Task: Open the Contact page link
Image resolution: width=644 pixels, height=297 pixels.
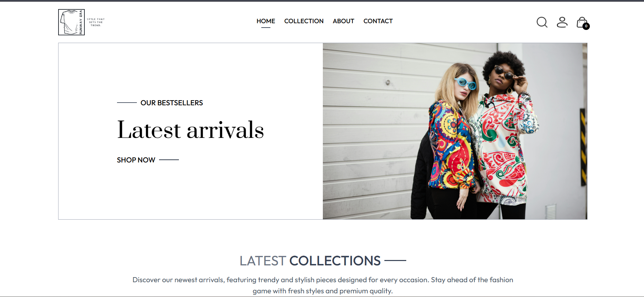Action: [x=378, y=21]
